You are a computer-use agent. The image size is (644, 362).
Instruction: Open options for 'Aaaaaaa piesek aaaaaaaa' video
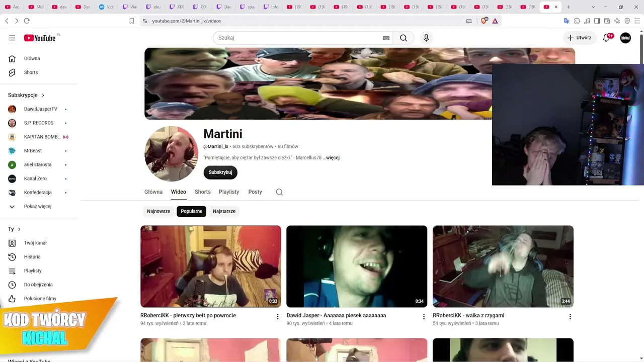pyautogui.click(x=424, y=316)
